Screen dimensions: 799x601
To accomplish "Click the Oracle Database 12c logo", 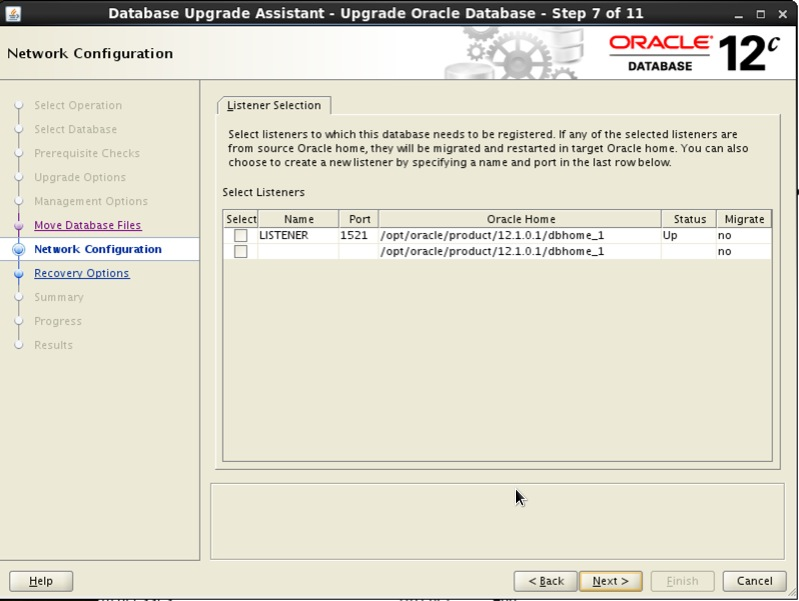I will click(x=695, y=53).
